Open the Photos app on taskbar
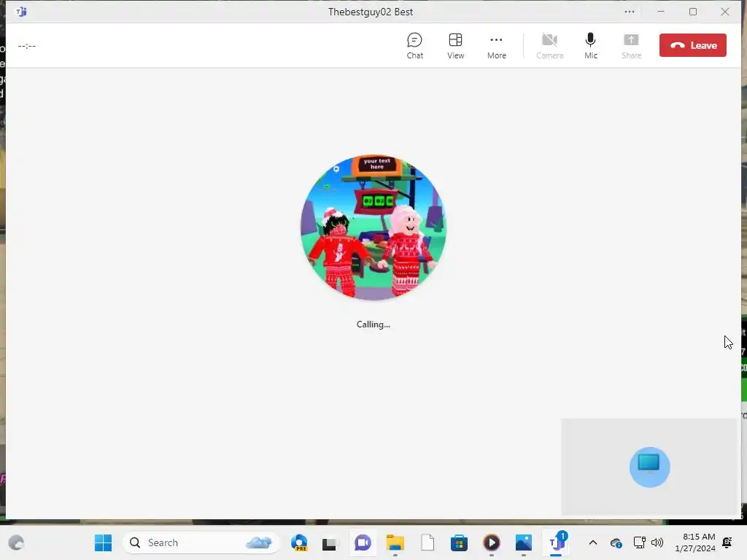747x560 pixels. (523, 542)
